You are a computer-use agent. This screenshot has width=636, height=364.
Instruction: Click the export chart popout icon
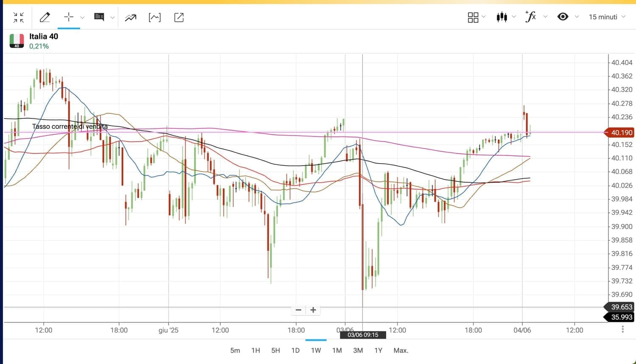tap(179, 17)
